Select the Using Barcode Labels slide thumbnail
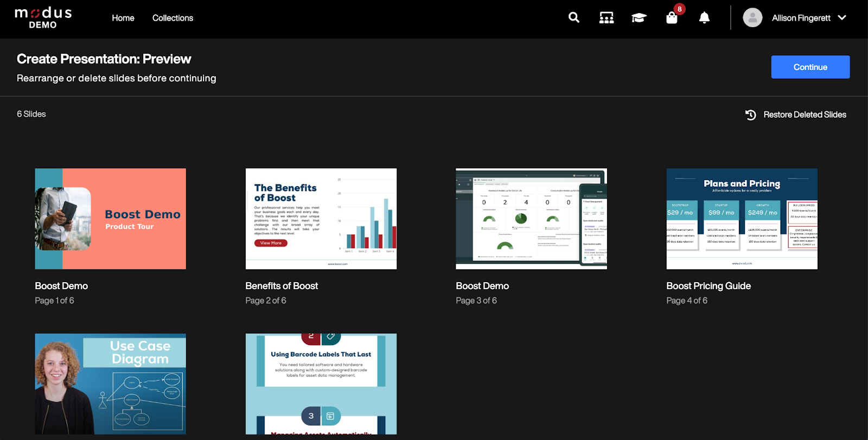The image size is (868, 440). [x=321, y=384]
